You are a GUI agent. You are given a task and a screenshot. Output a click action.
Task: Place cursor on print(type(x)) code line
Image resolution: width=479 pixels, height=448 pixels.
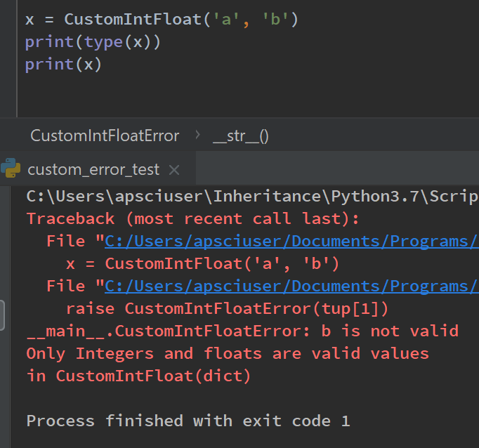pos(93,42)
